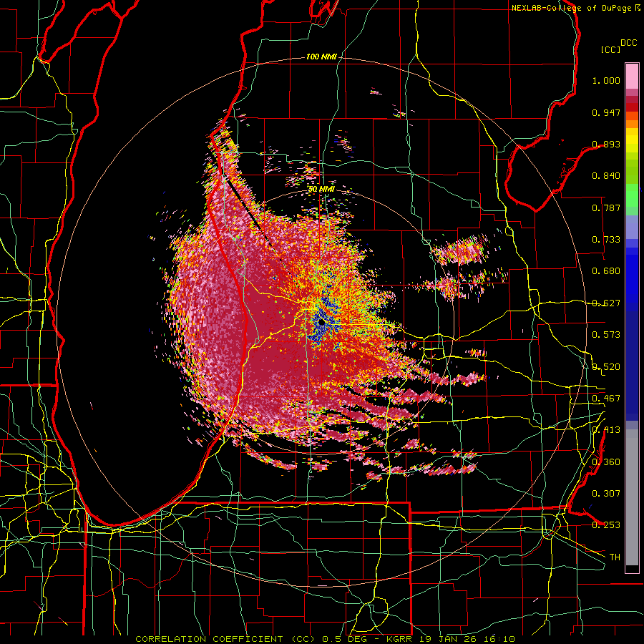The height and width of the screenshot is (644, 644).
Task: Select the bright green segment of color bar
Action: pos(632,195)
